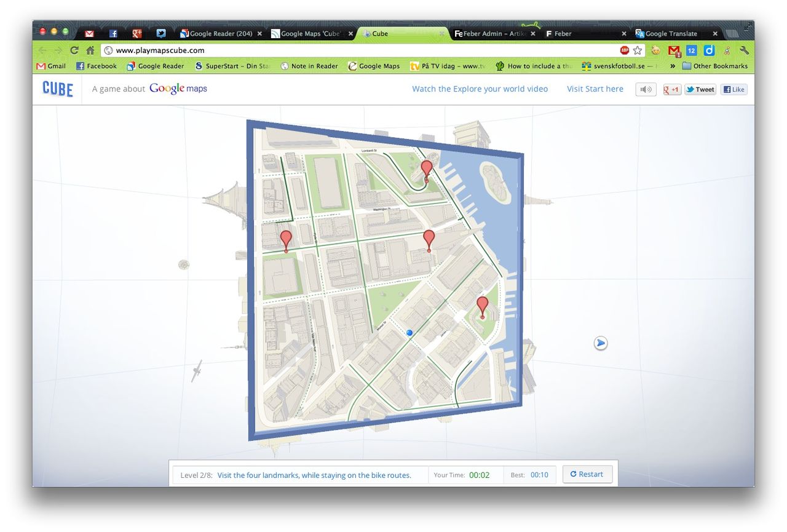Click the Google maps logo
Image resolution: width=787 pixels, height=532 pixels.
(178, 89)
